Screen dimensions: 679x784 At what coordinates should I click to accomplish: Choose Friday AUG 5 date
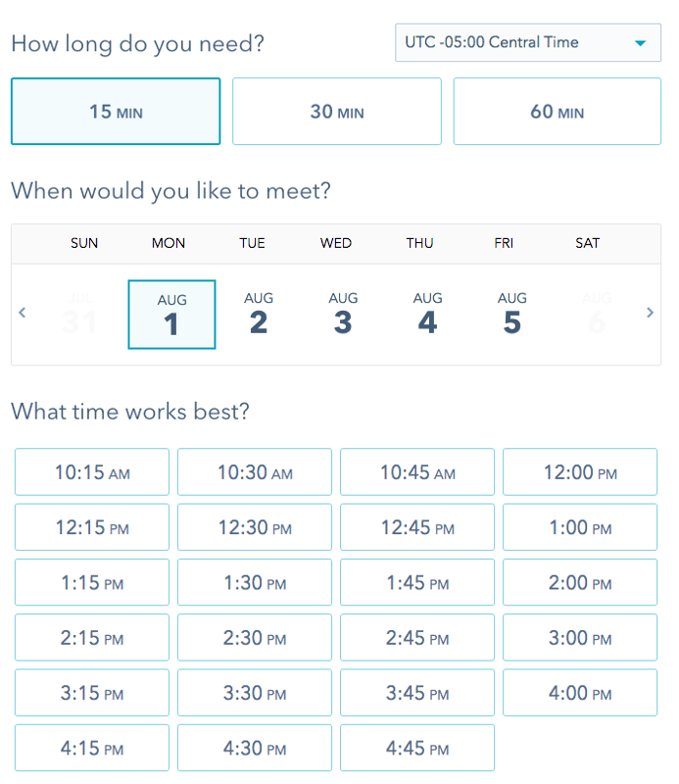click(x=511, y=314)
